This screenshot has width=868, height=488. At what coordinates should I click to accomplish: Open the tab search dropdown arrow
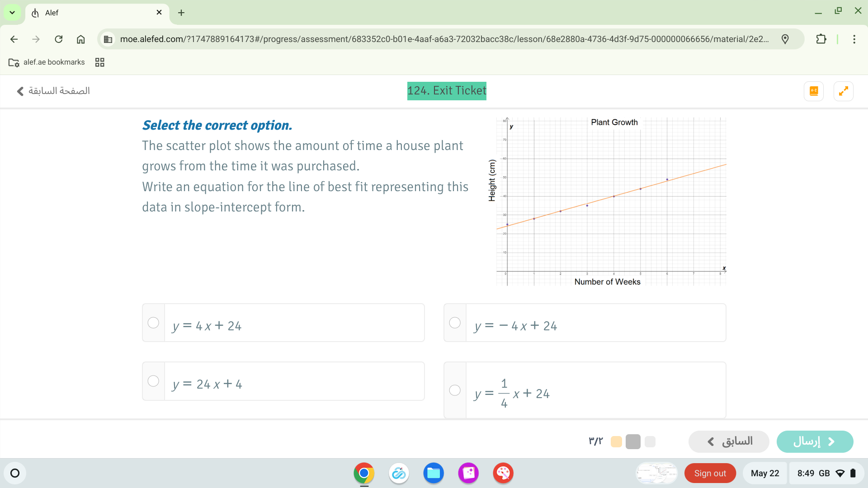coord(12,13)
